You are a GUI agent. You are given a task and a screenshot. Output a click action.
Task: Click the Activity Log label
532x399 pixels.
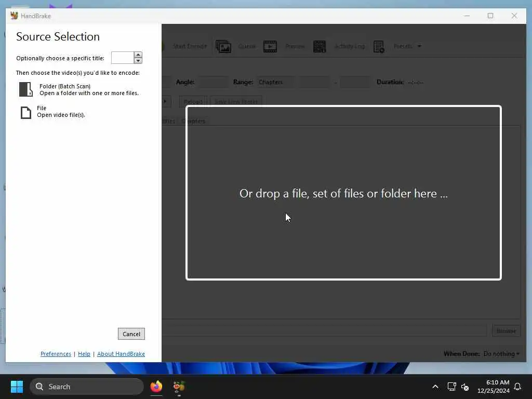pyautogui.click(x=349, y=46)
